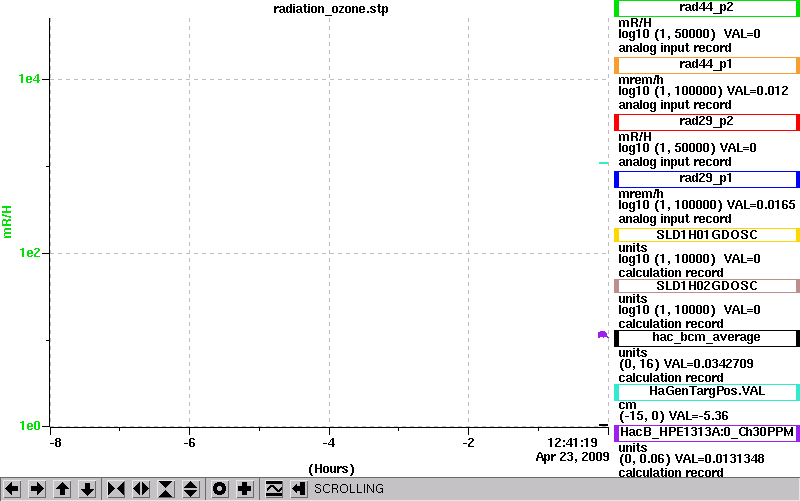Click the 12:41:19 timestamp on time axis
This screenshot has height=501, width=800.
(572, 442)
